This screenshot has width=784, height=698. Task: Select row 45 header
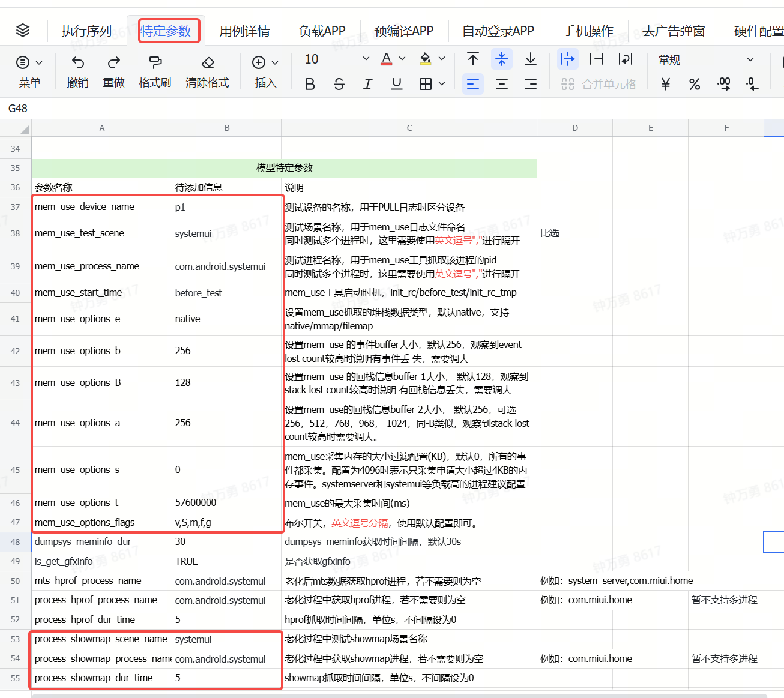click(x=16, y=470)
